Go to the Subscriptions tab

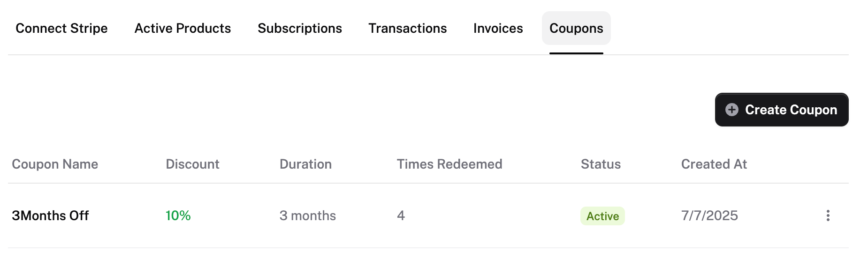pyautogui.click(x=300, y=29)
